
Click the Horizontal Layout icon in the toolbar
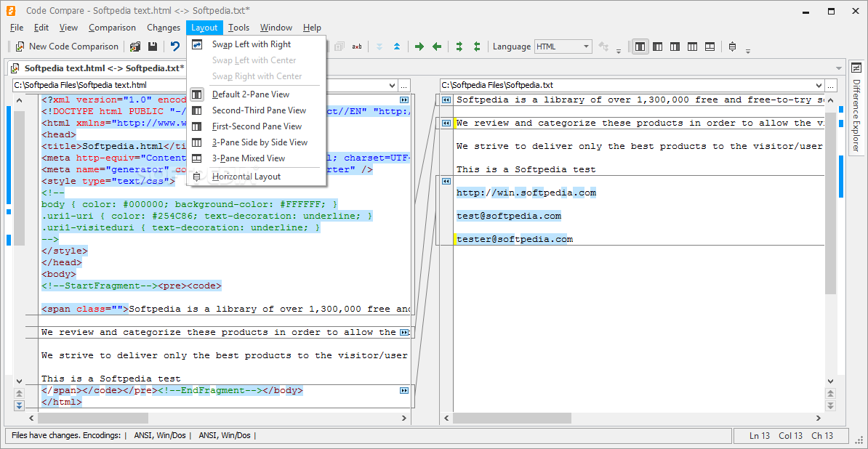[x=732, y=47]
